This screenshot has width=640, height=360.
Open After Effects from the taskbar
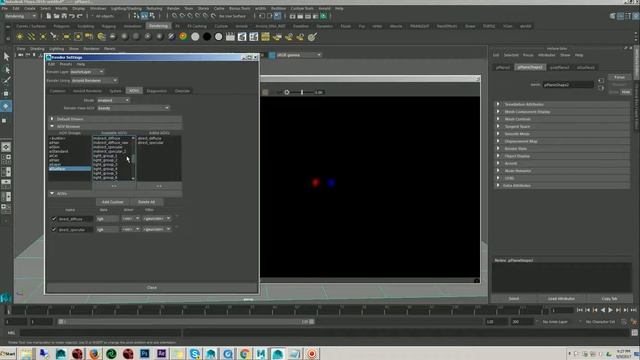tap(161, 353)
